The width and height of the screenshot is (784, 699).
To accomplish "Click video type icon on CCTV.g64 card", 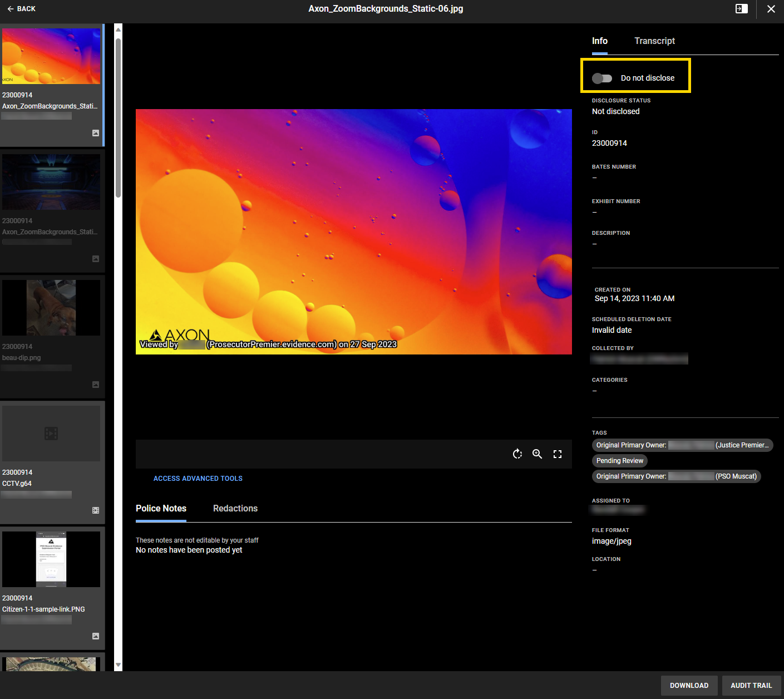I will [96, 510].
